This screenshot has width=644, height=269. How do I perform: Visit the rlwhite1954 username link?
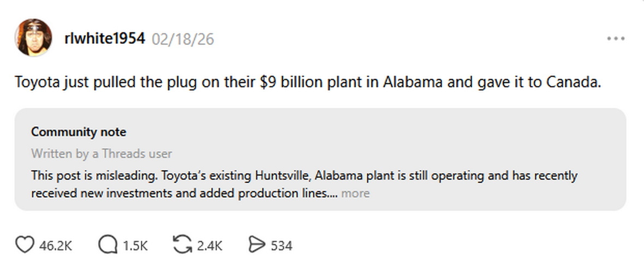(105, 39)
